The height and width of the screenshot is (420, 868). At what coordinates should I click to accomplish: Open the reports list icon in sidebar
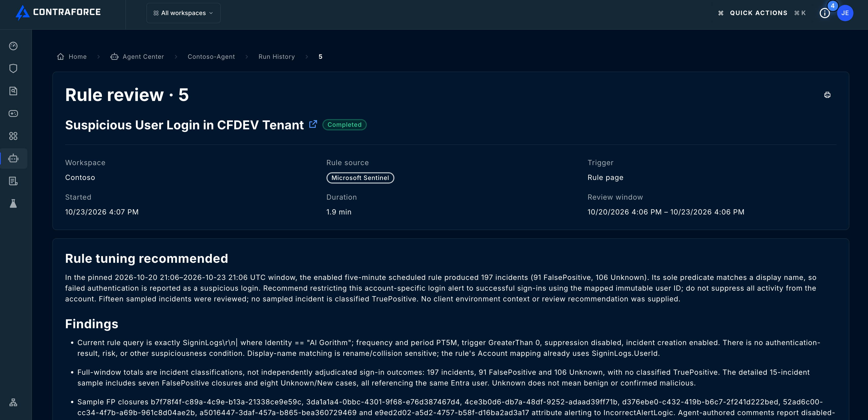[13, 181]
